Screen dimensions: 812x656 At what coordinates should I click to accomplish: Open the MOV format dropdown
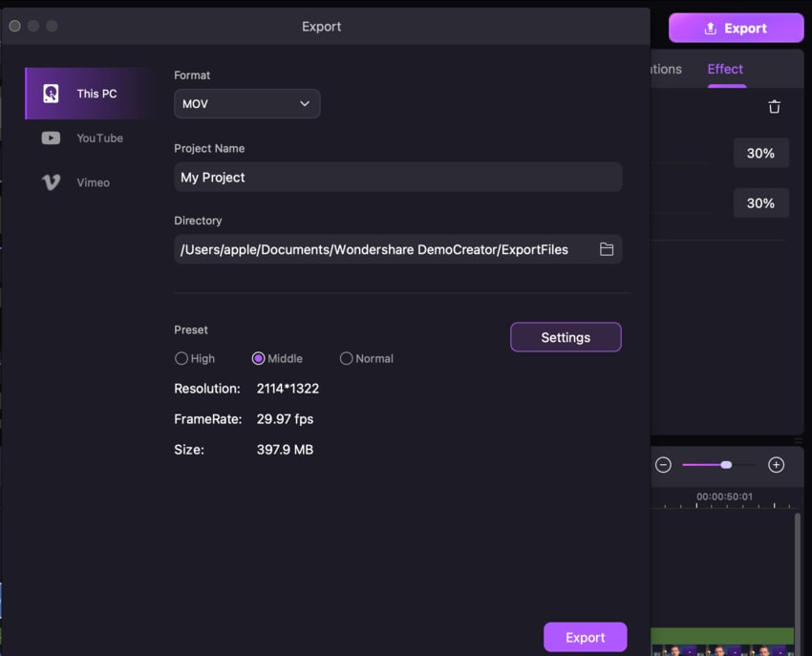click(247, 103)
